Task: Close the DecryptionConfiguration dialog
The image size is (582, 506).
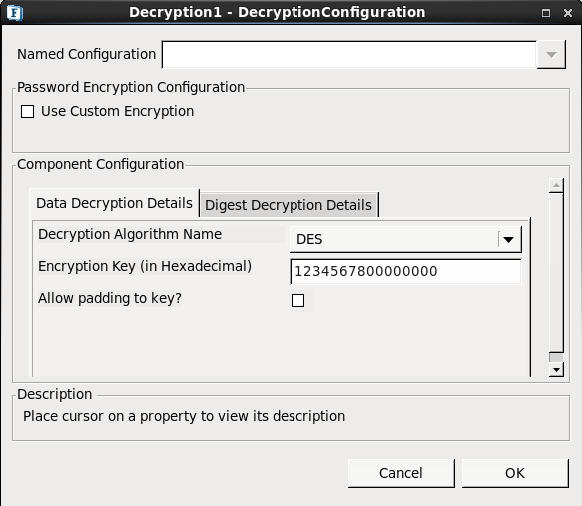Action: tap(568, 13)
